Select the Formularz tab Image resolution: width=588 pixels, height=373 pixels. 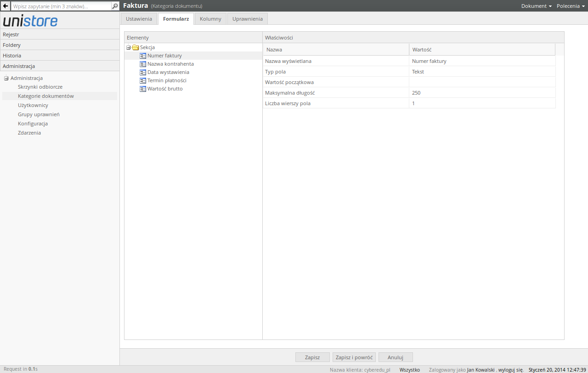coord(176,19)
